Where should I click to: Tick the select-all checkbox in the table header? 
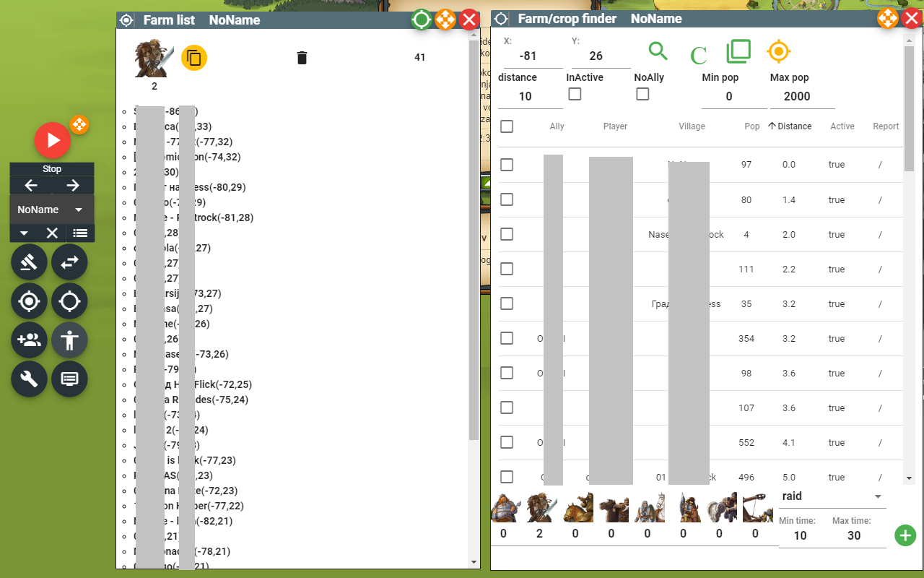507,126
